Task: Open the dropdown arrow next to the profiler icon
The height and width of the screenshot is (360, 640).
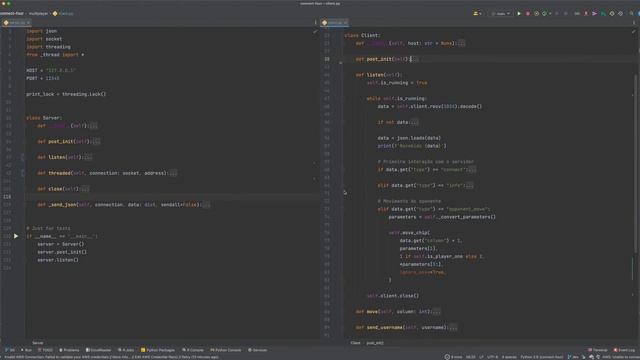Action: tap(550, 13)
